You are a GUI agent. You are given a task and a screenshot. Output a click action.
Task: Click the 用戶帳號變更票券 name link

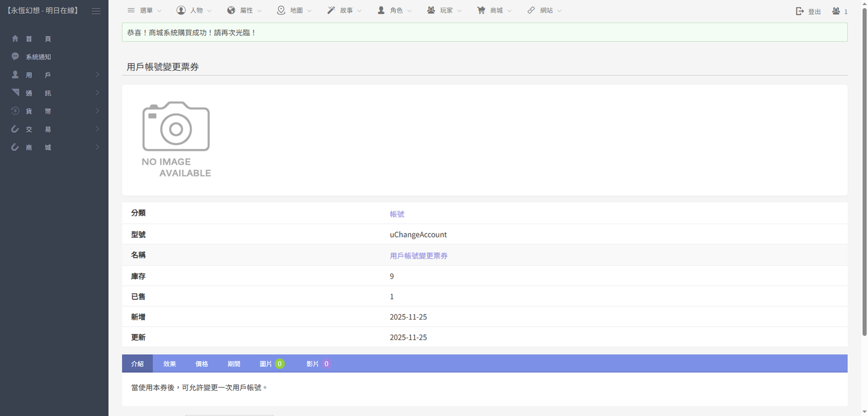pyautogui.click(x=418, y=255)
